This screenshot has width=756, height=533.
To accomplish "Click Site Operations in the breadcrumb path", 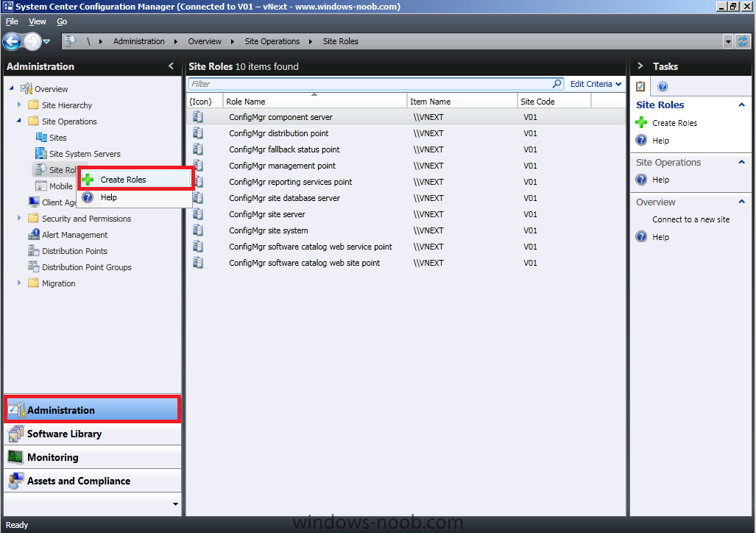I will pyautogui.click(x=272, y=41).
